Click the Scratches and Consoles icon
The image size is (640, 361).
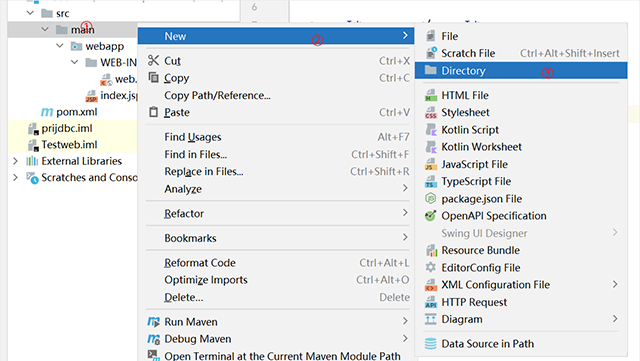(x=33, y=178)
